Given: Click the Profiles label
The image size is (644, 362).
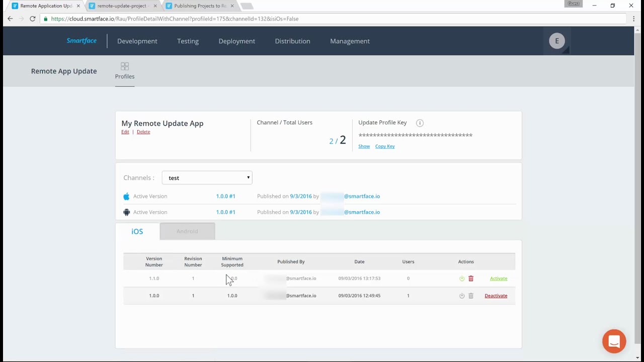Looking at the screenshot, I should point(125,76).
